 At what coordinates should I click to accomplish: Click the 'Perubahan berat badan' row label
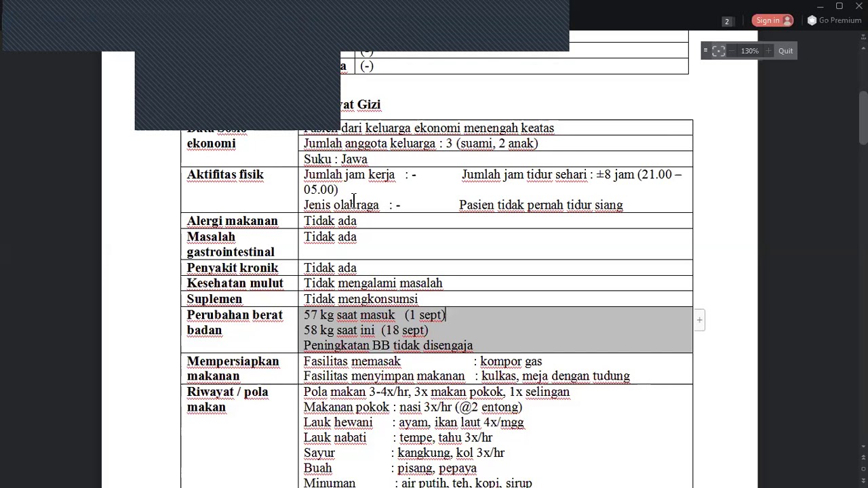tap(235, 323)
